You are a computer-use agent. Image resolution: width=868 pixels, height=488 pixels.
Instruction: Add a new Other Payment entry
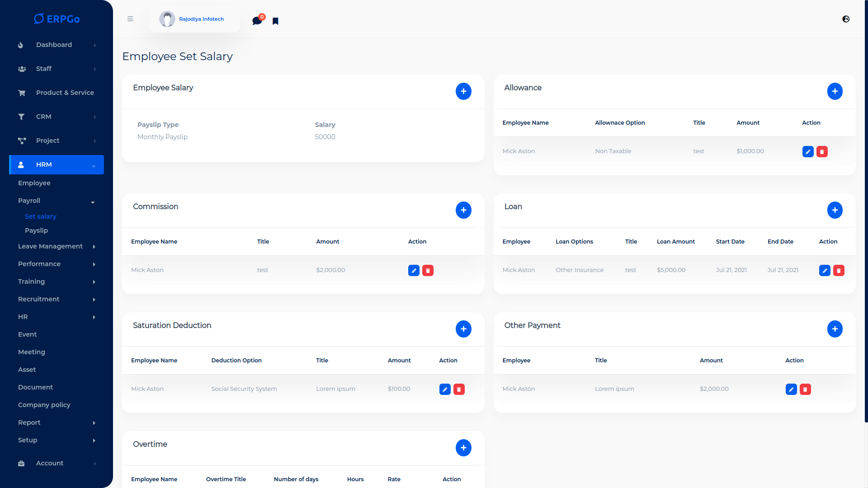point(835,329)
